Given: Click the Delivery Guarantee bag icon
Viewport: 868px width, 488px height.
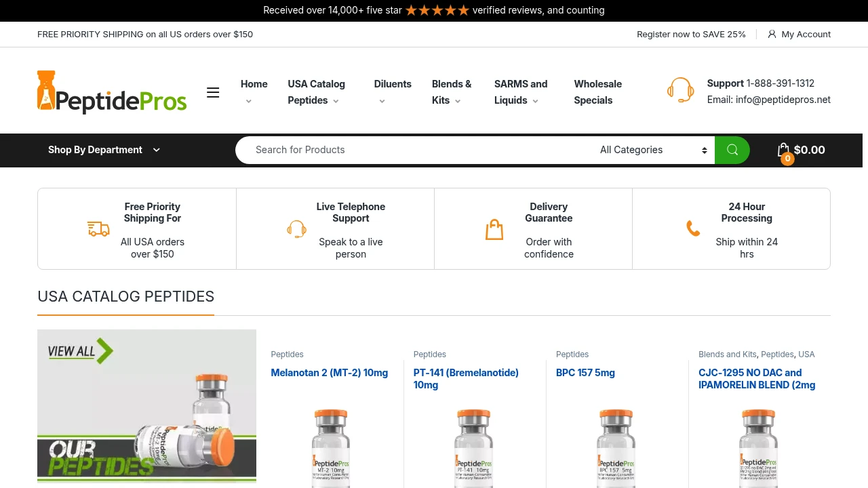Looking at the screenshot, I should tap(494, 229).
